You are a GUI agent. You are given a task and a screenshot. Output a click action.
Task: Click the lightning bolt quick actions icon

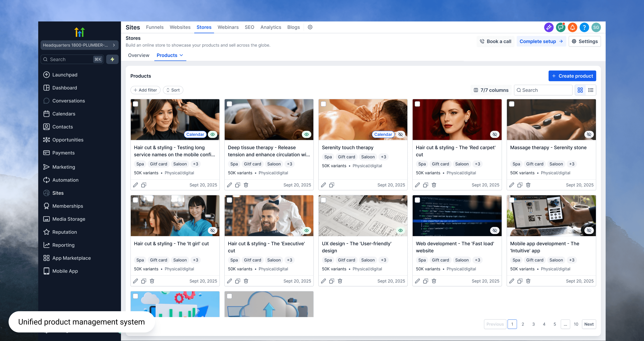pos(112,59)
